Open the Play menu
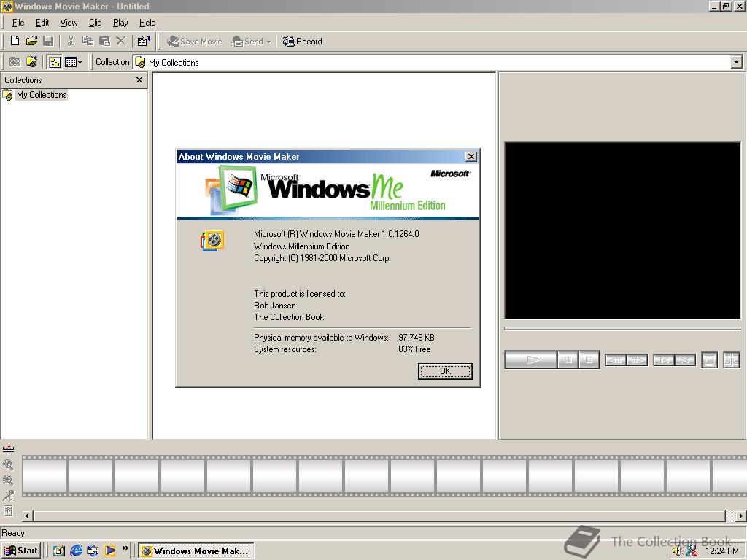747x560 pixels. (120, 23)
